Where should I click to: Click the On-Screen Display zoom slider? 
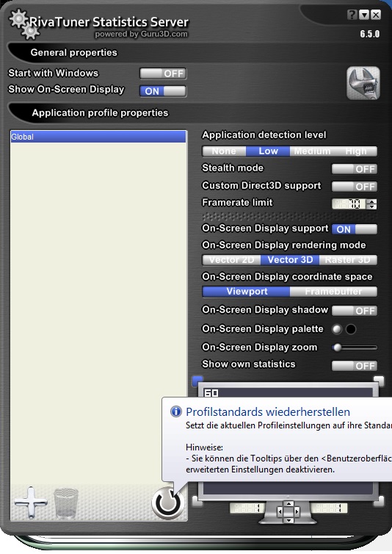pos(355,348)
